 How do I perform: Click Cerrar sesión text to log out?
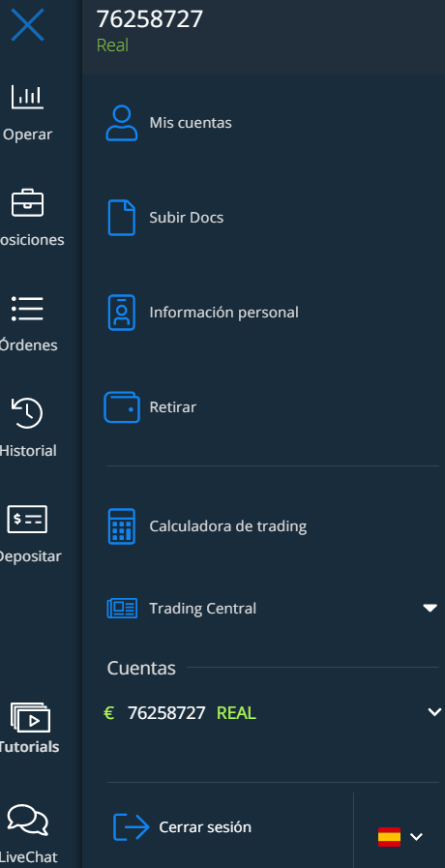pos(205,827)
